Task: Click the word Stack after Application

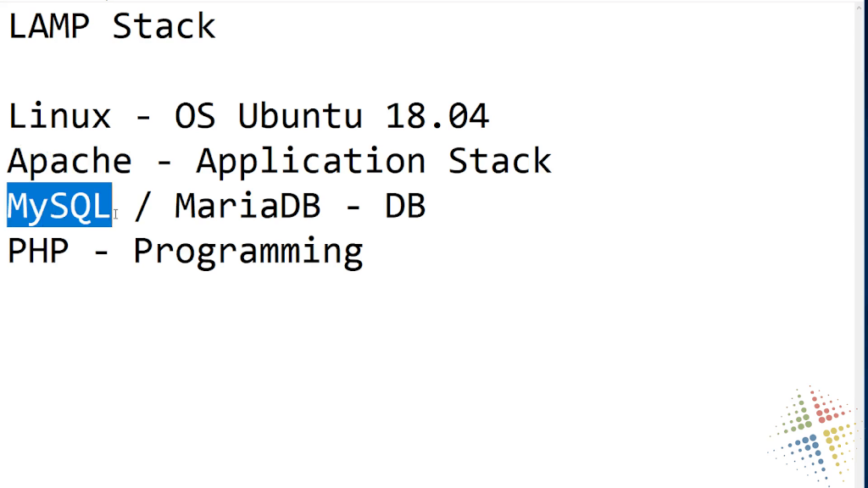Action: click(499, 161)
